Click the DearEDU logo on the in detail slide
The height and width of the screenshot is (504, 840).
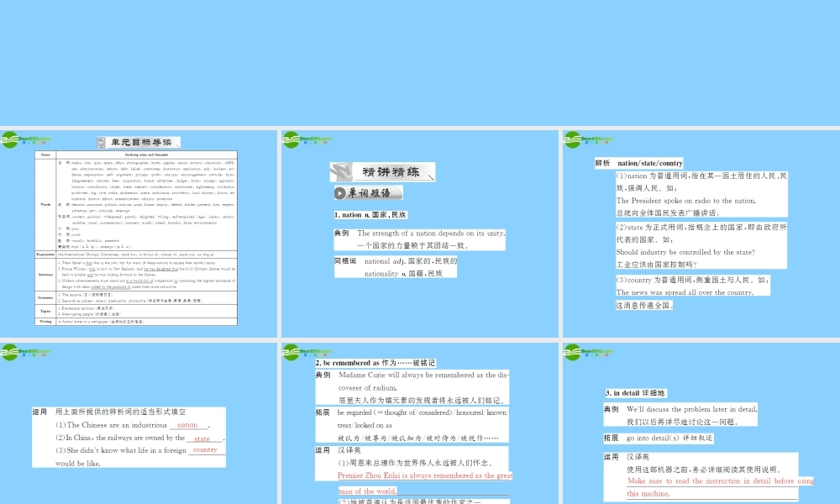[588, 352]
